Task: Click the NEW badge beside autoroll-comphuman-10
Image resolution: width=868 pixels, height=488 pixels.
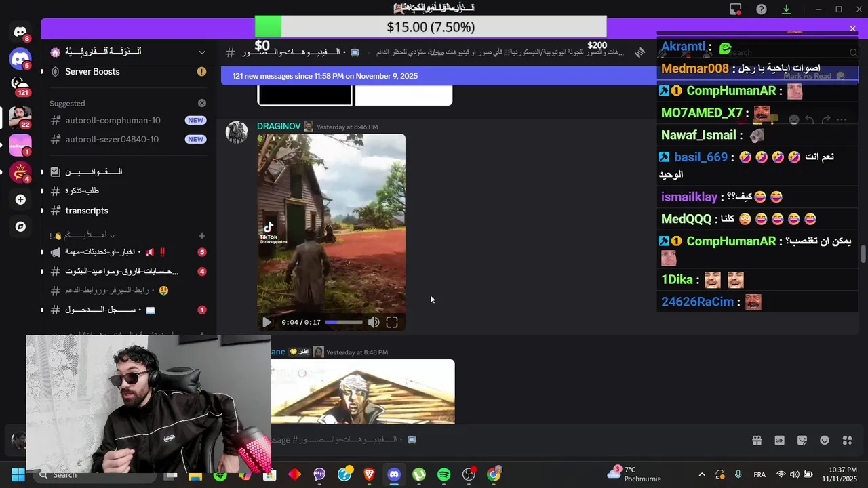Action: coord(195,120)
